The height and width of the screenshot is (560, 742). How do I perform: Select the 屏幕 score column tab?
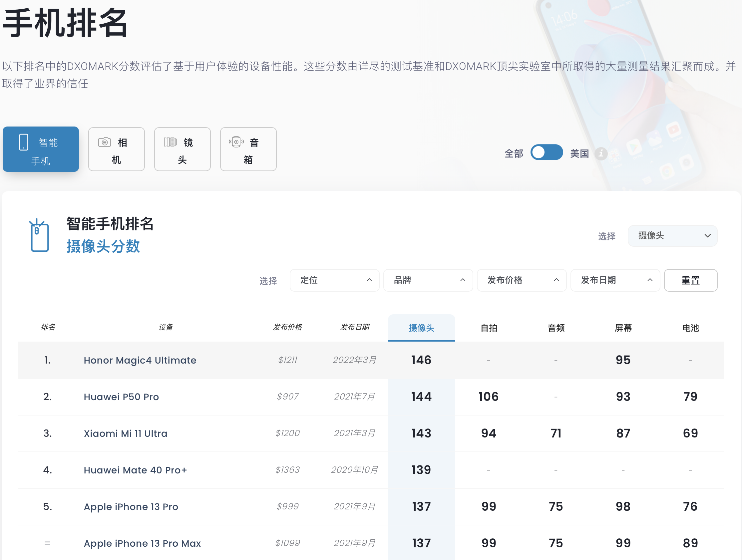pyautogui.click(x=623, y=328)
